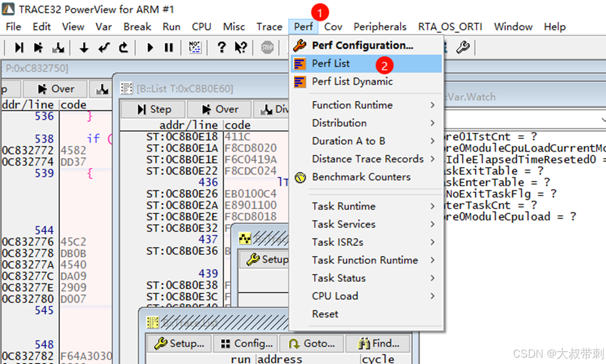This screenshot has height=364, width=606.
Task: Click Setup... button in Trace.List window
Action: pyautogui.click(x=179, y=343)
